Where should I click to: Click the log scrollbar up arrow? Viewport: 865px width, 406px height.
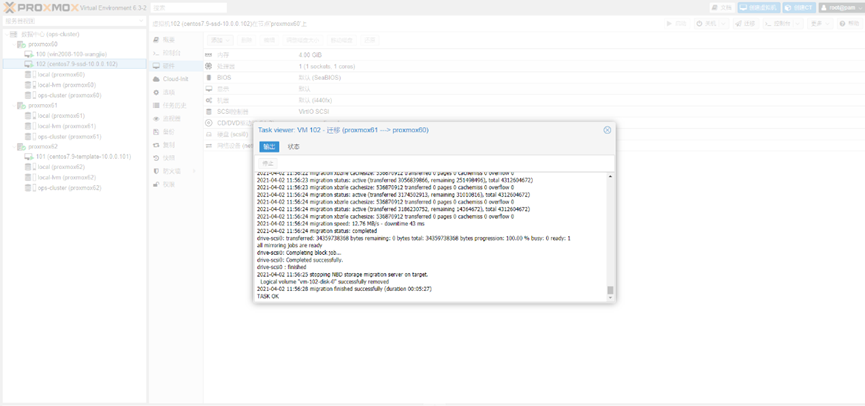(x=610, y=176)
